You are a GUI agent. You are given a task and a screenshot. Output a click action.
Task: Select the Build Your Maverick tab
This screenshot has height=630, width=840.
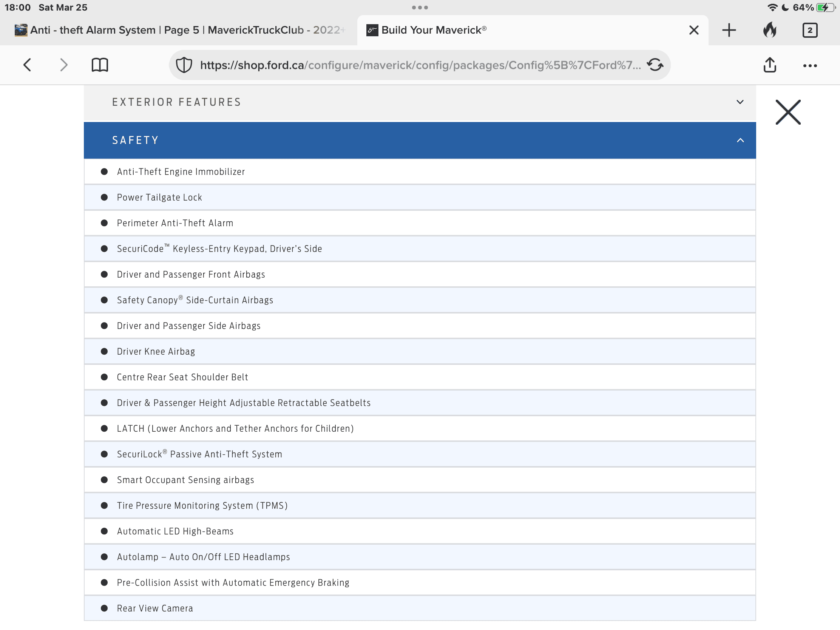click(x=533, y=30)
